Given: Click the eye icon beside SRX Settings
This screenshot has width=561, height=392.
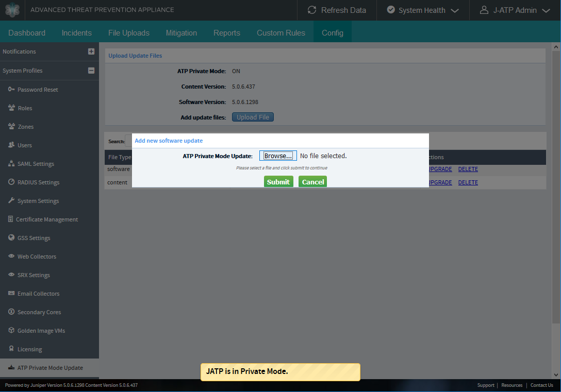Looking at the screenshot, I should [11, 275].
